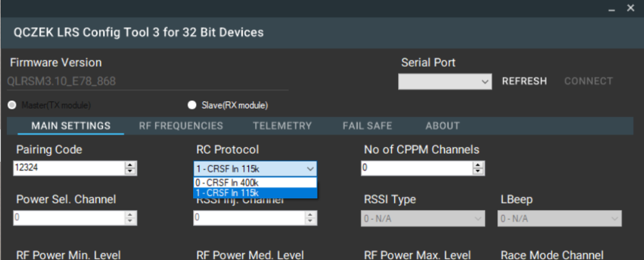The height and width of the screenshot is (260, 644).
Task: Collapse the RC Protocol combo box arrow
Action: 311,169
